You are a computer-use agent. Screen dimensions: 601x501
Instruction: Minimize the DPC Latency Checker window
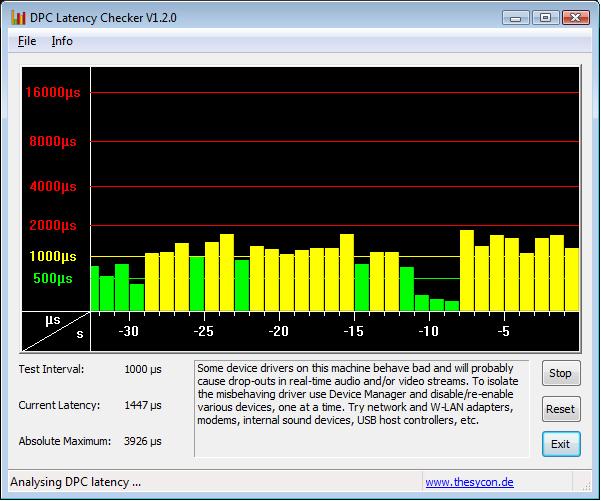(x=516, y=18)
